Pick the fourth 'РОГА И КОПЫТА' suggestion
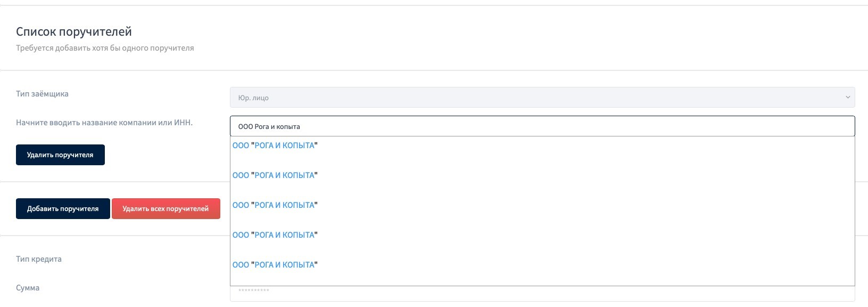 pyautogui.click(x=275, y=235)
